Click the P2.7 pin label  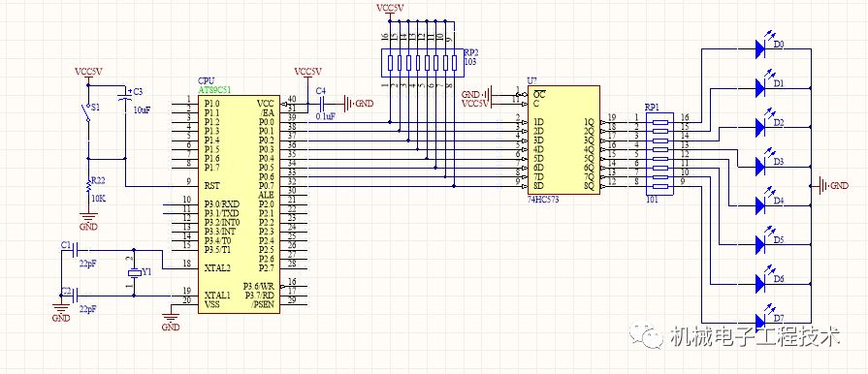point(267,267)
